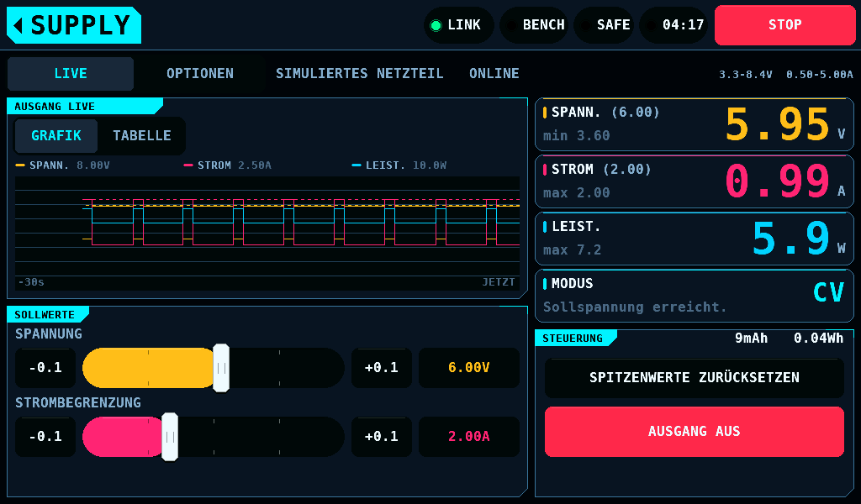Toggle the LEIST. 10.0W legend entry
This screenshot has width=861, height=504.
point(399,165)
